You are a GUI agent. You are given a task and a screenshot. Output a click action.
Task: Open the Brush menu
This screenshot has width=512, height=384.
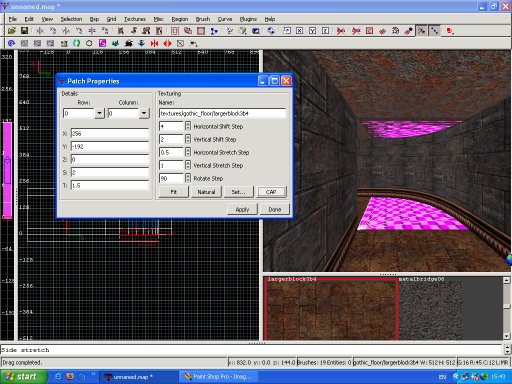[x=203, y=19]
